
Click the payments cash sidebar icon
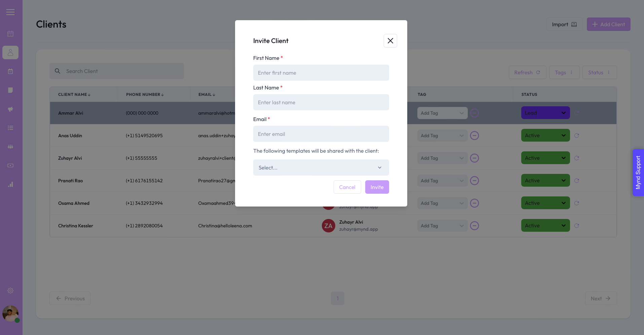pos(10,165)
